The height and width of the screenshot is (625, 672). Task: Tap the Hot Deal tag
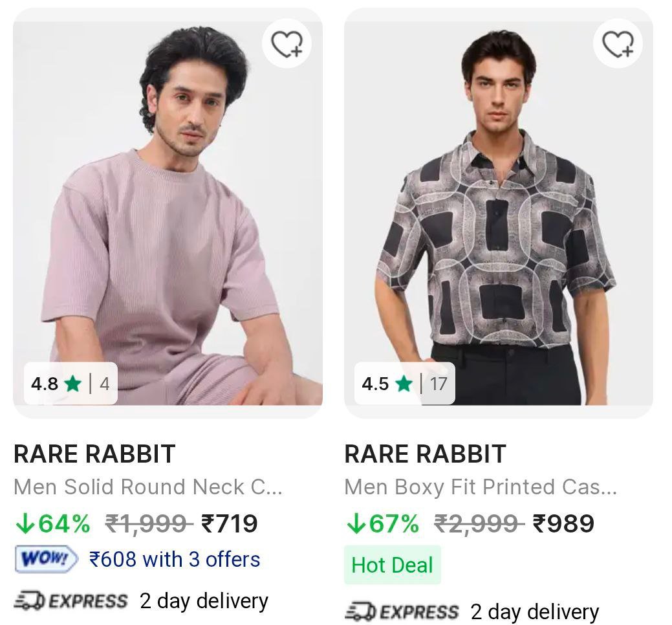pyautogui.click(x=392, y=565)
